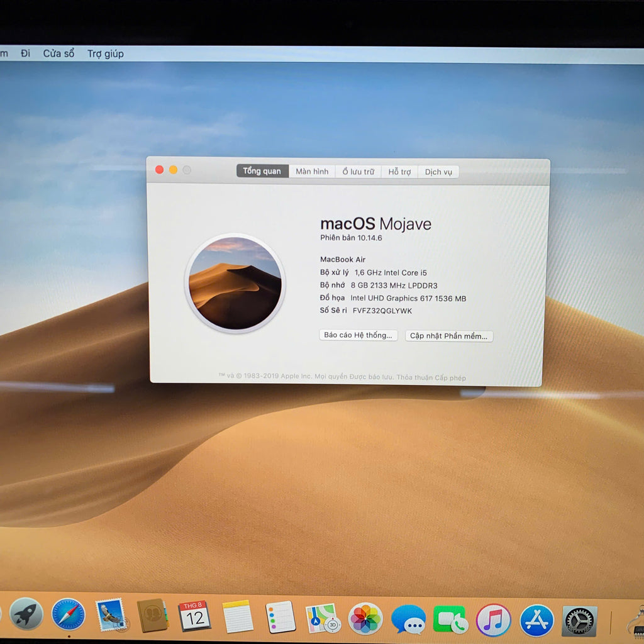644x644 pixels.
Task: Open Reminders from the Dock
Action: tap(280, 617)
